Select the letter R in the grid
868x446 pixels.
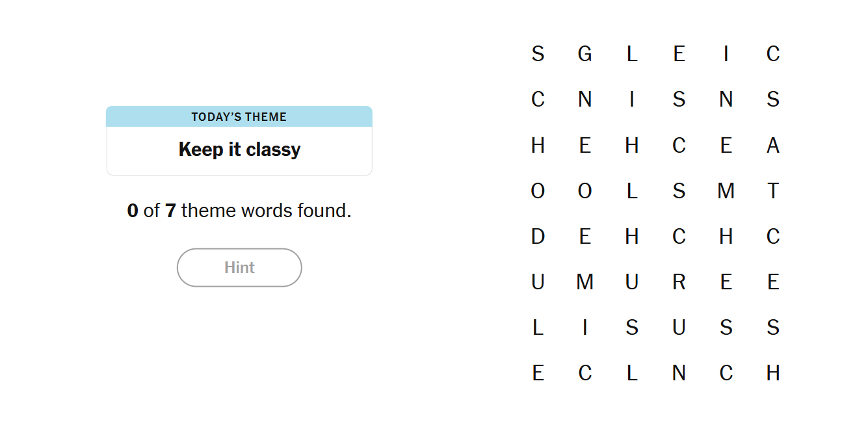click(x=679, y=282)
